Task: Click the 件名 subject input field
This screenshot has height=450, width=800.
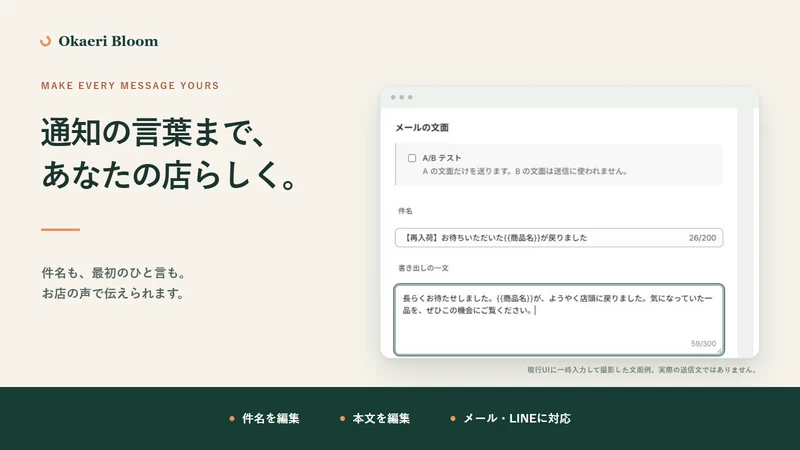Action: pyautogui.click(x=559, y=238)
